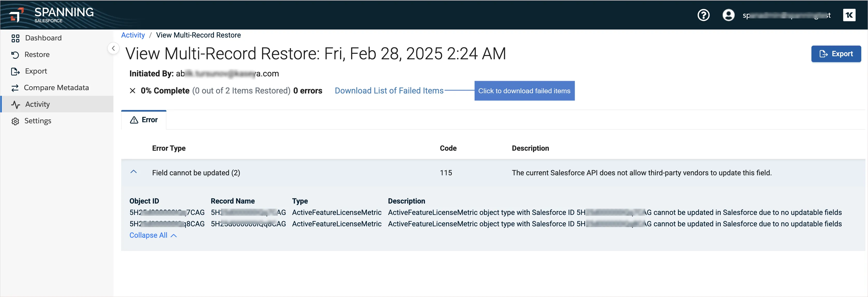Screen dimensions: 868x297
Task: Click Download List of Failed Items link
Action: click(389, 91)
